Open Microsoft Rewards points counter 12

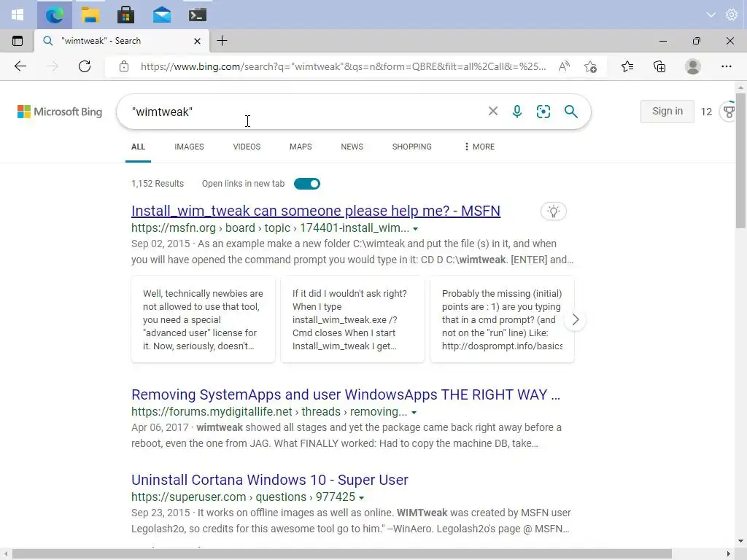[706, 112]
